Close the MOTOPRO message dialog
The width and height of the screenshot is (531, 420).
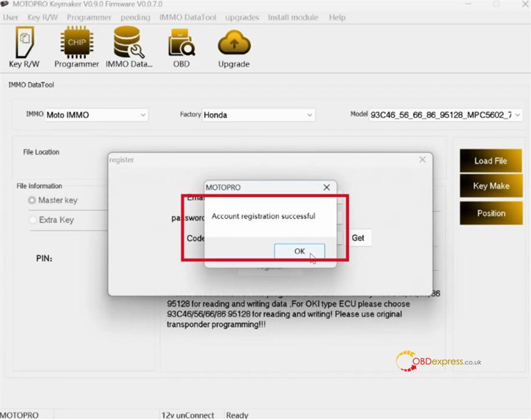[x=326, y=188]
